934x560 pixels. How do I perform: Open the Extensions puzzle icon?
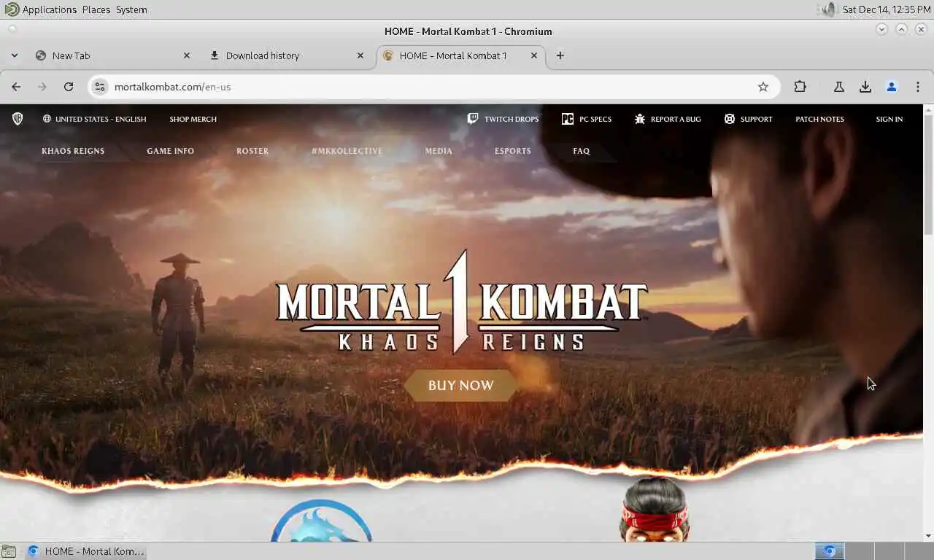click(x=800, y=87)
